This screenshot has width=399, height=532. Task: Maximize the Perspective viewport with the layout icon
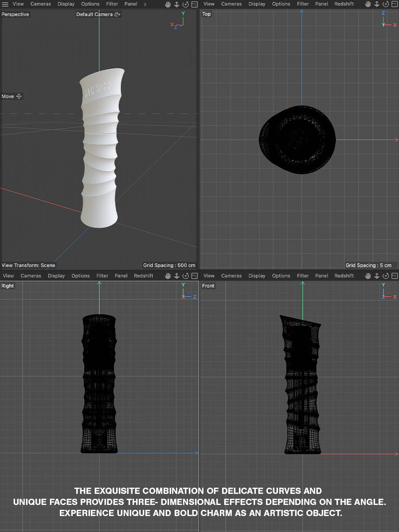[194, 4]
